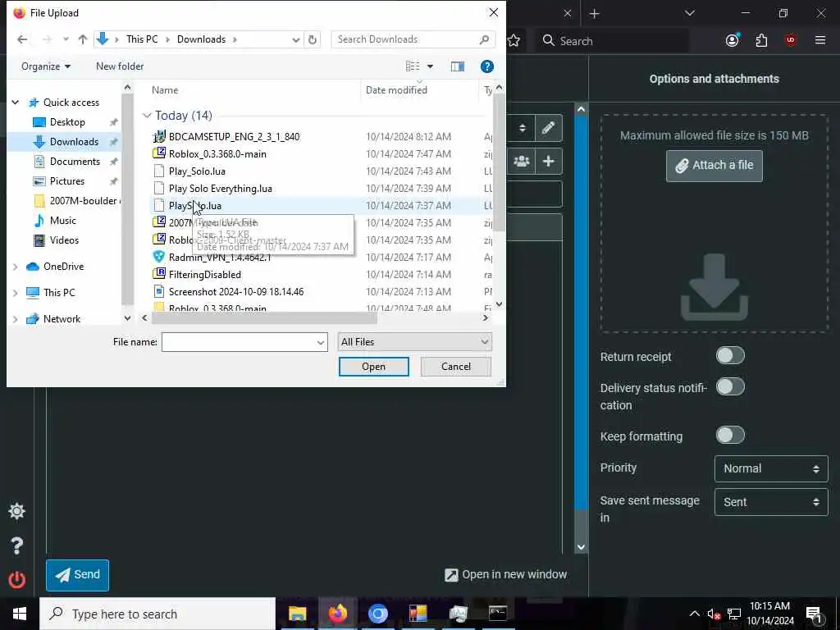Image resolution: width=840 pixels, height=630 pixels.
Task: Click the pencil edit identity icon
Action: coord(548,127)
